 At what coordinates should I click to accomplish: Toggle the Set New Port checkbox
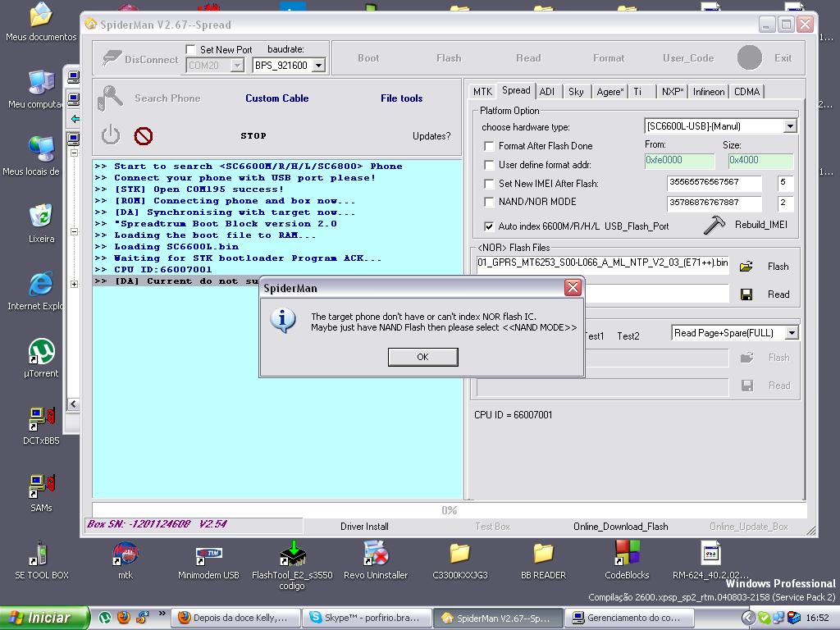click(x=191, y=50)
